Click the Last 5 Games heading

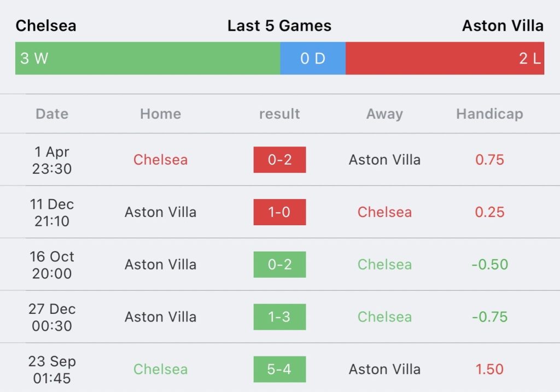point(279,26)
